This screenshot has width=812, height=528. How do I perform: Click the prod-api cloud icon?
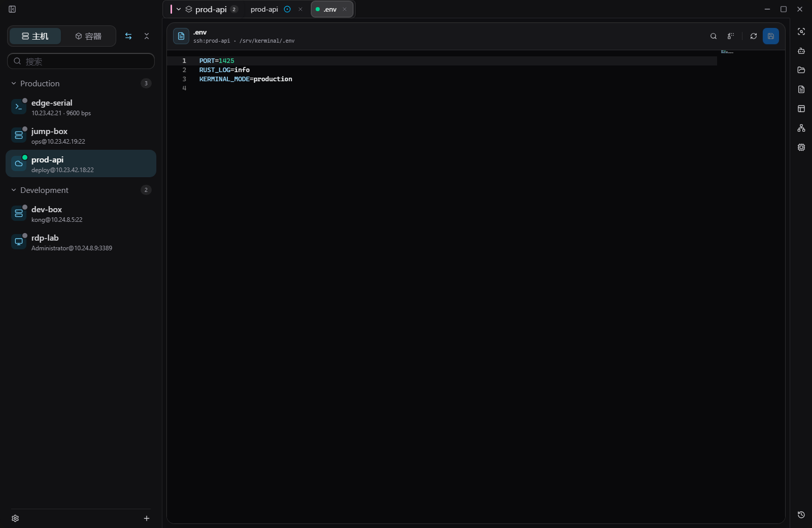(19, 163)
